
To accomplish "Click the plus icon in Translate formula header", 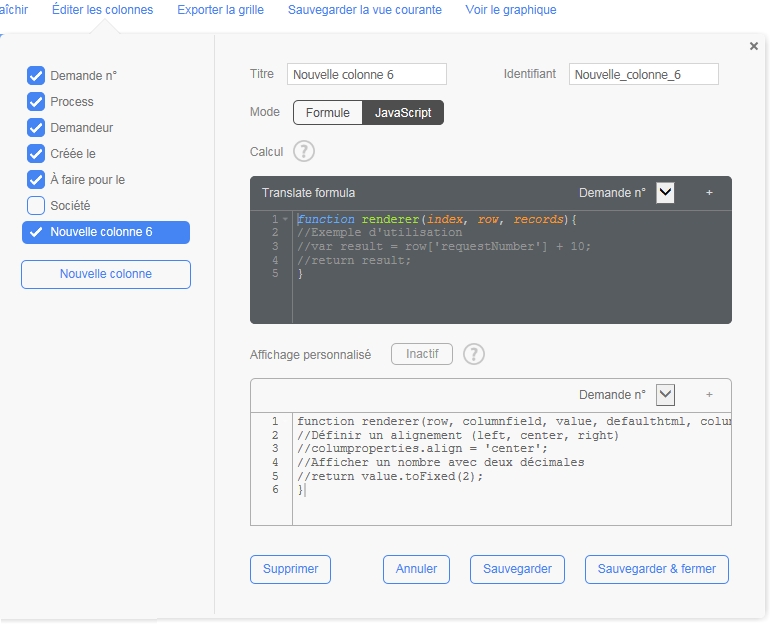I will (x=709, y=193).
